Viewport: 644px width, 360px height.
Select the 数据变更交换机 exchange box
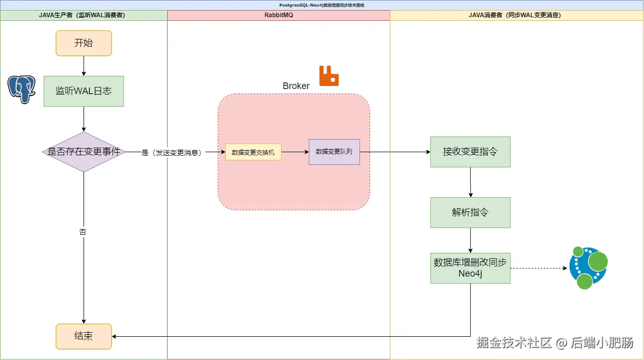click(253, 152)
